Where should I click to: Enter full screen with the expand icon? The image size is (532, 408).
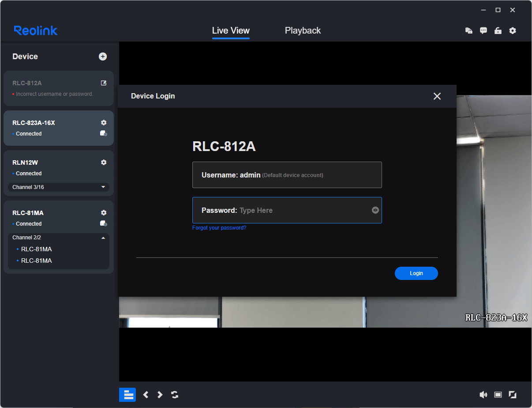click(513, 395)
